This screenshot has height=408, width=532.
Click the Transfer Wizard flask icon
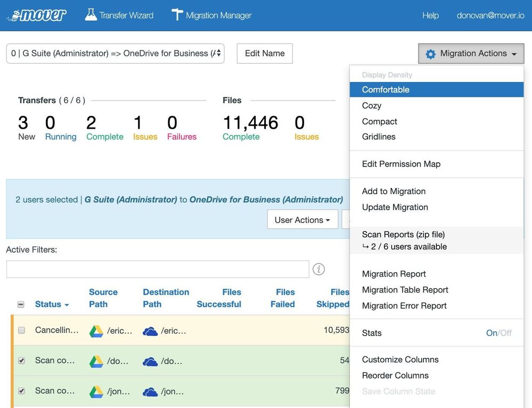pyautogui.click(x=91, y=15)
